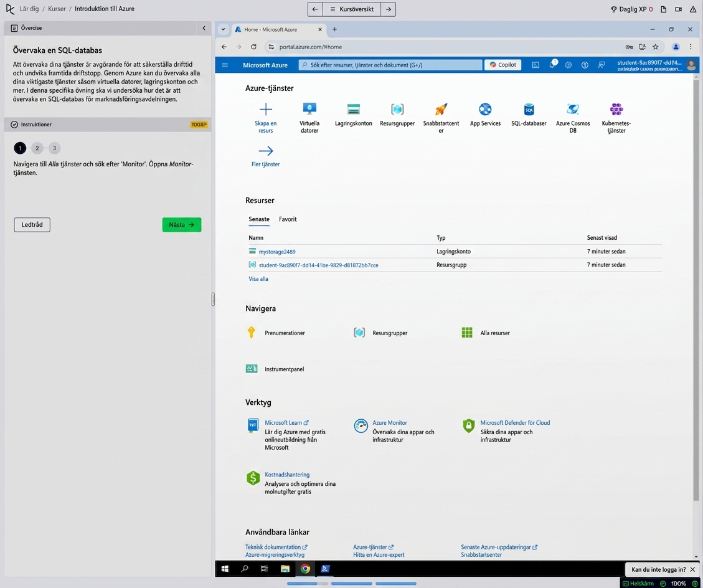Toggle Helskärm fullscreen mode

638,583
